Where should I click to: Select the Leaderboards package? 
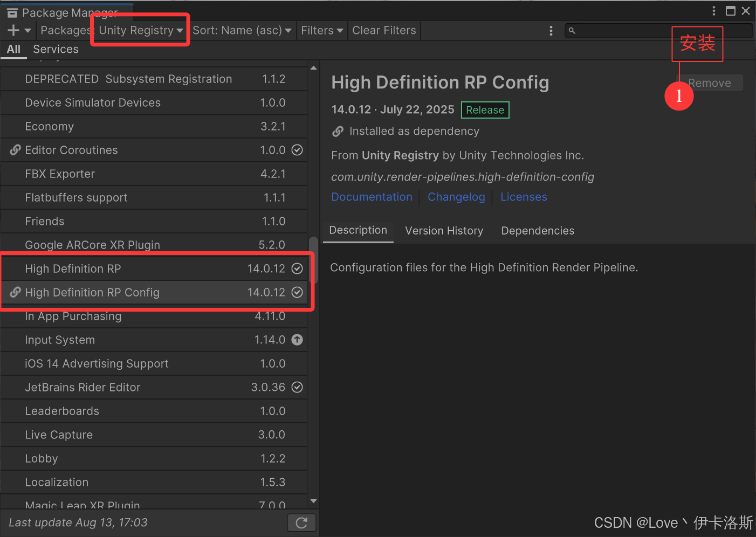pos(154,411)
